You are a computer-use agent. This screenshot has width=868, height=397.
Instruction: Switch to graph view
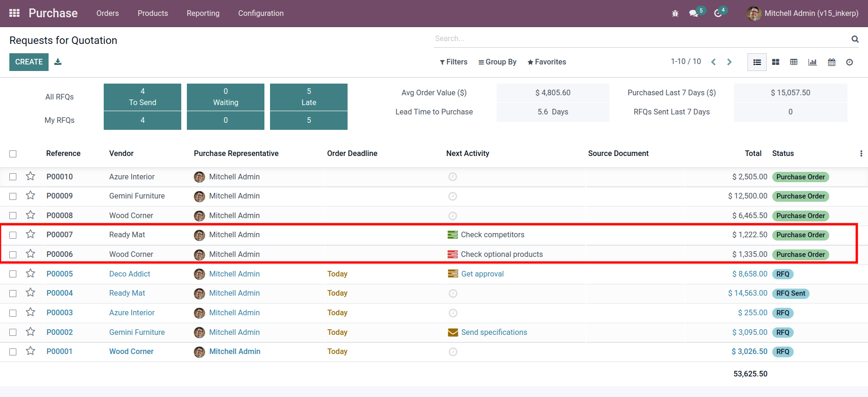point(812,62)
